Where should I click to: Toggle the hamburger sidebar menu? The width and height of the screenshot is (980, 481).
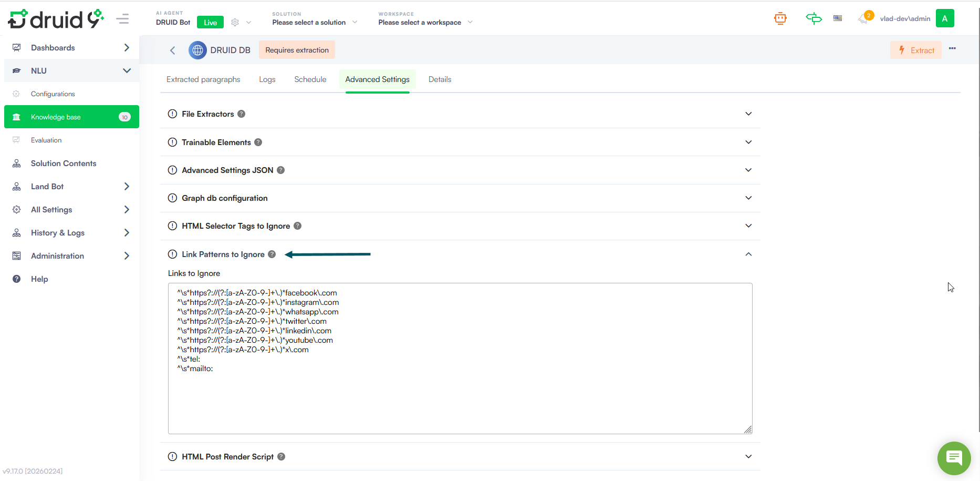click(x=123, y=19)
